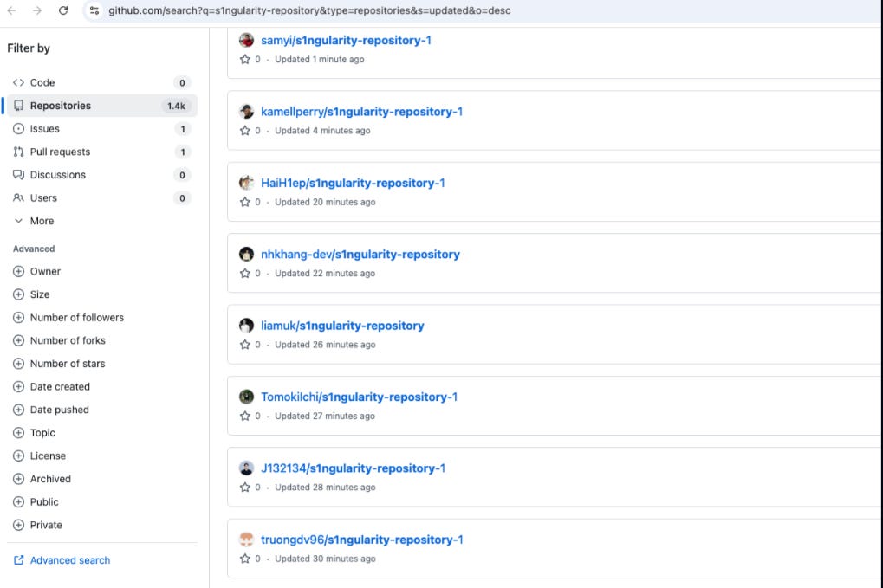Click the 'Filter by' heading
The width and height of the screenshot is (883, 588).
(x=29, y=48)
